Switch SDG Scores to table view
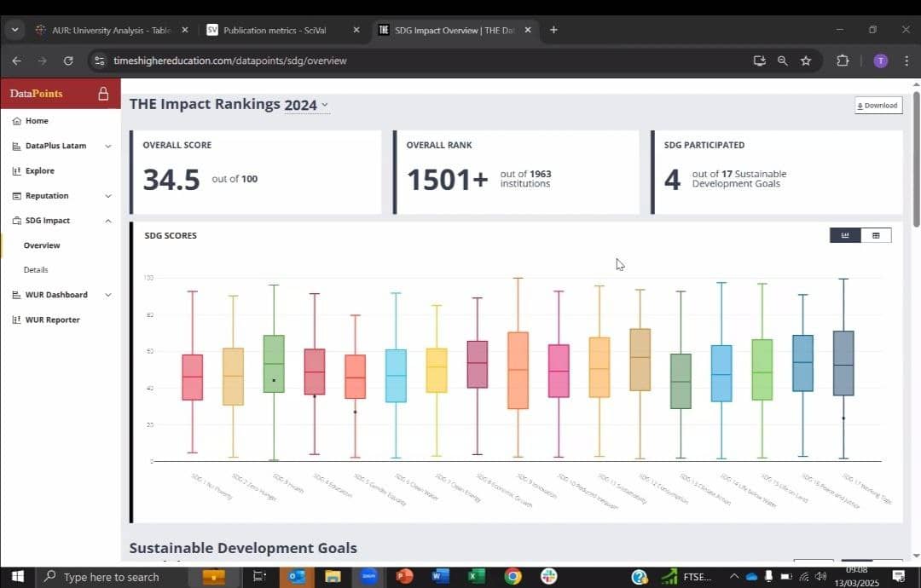The height and width of the screenshot is (588, 921). coord(876,235)
